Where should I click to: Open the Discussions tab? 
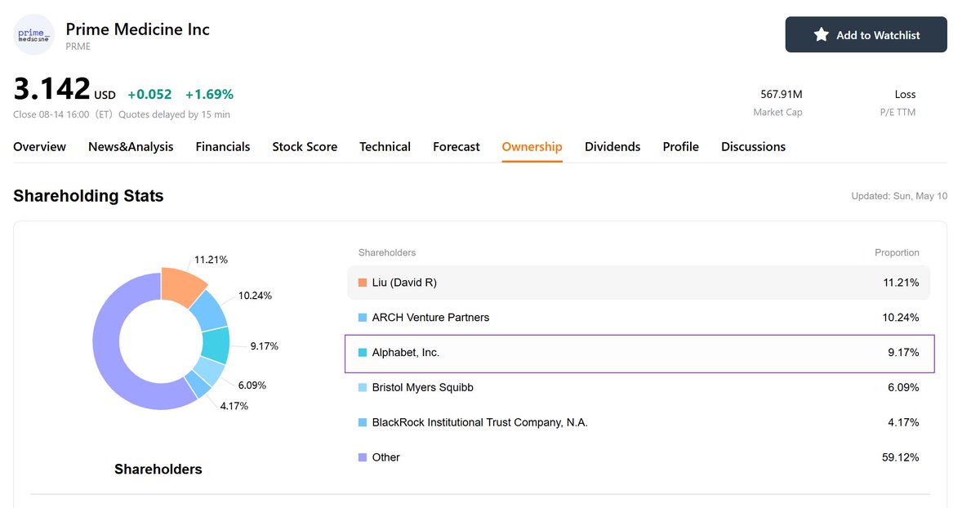(753, 147)
